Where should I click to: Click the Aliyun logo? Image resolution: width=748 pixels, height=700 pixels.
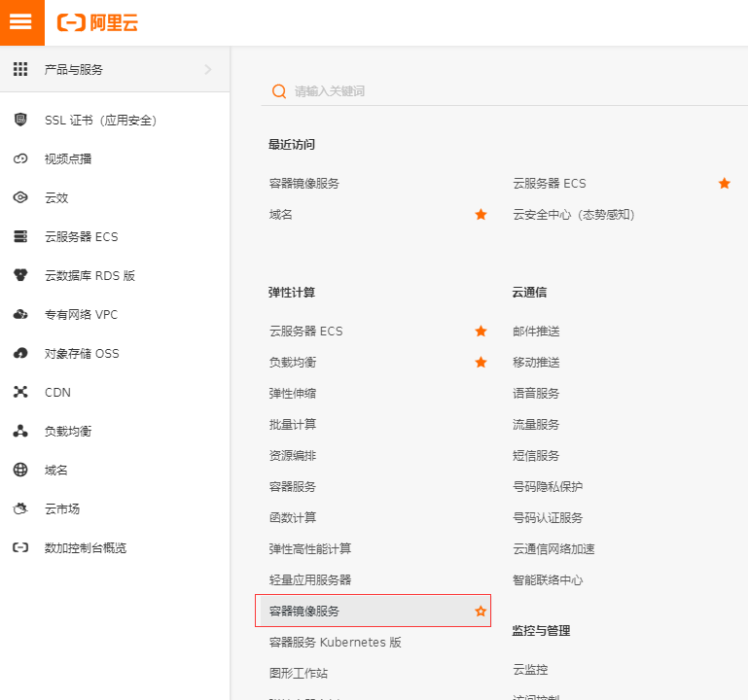click(x=97, y=22)
